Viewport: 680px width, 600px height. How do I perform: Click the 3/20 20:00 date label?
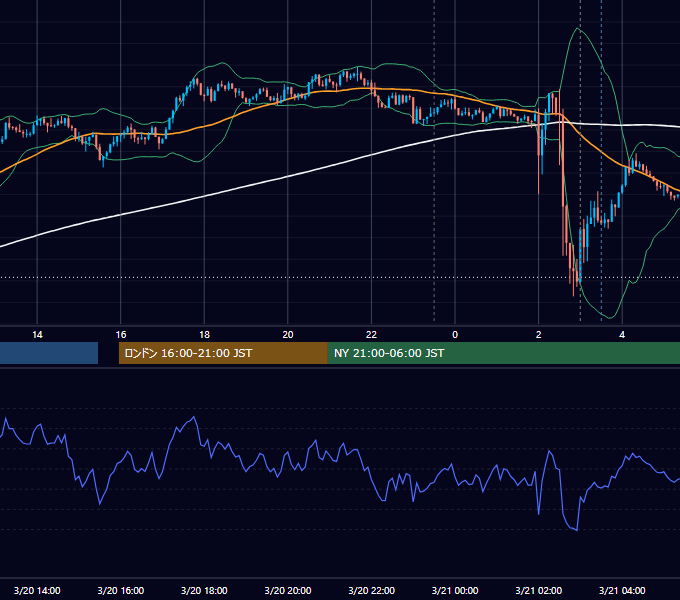tap(288, 590)
